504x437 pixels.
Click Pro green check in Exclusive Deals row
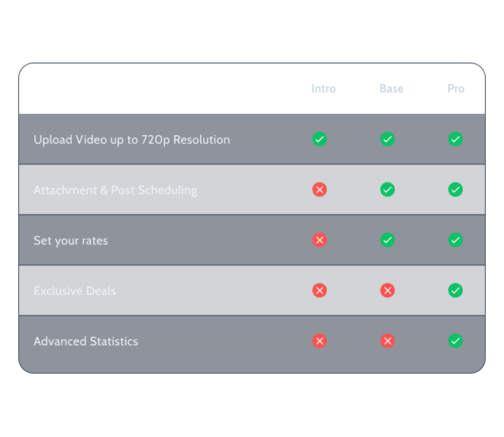pos(455,290)
